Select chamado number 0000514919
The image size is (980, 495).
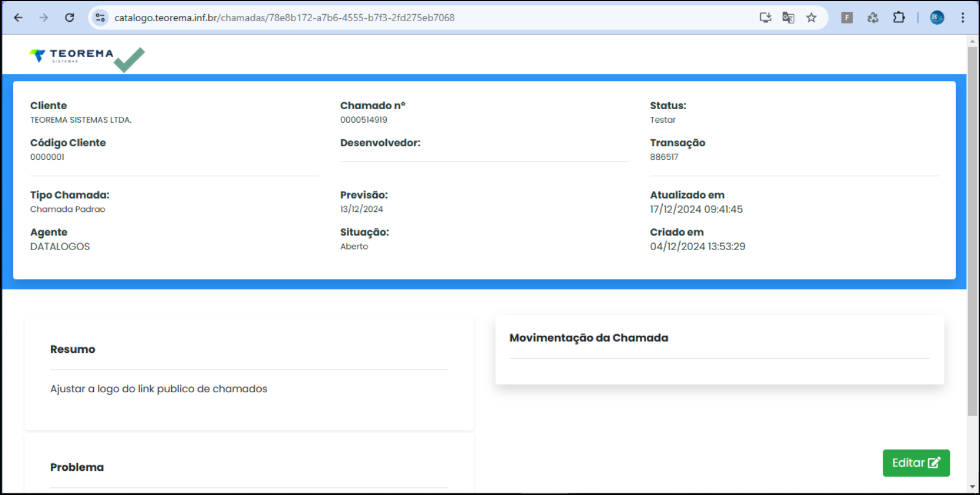364,120
